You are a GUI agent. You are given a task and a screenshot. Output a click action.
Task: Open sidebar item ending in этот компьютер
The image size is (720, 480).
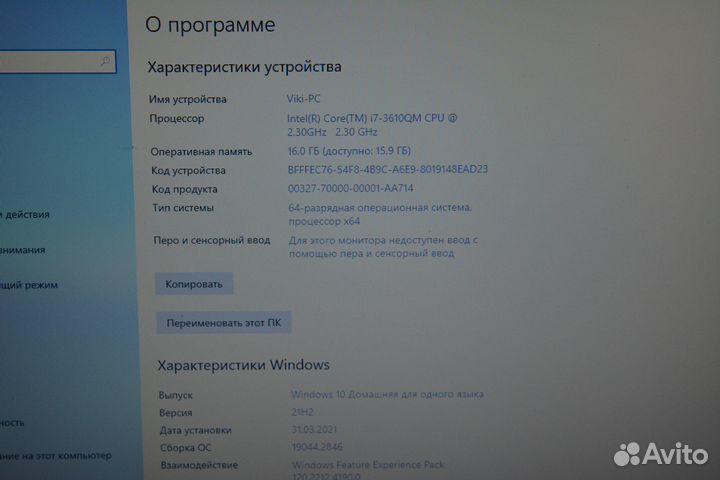tap(56, 456)
